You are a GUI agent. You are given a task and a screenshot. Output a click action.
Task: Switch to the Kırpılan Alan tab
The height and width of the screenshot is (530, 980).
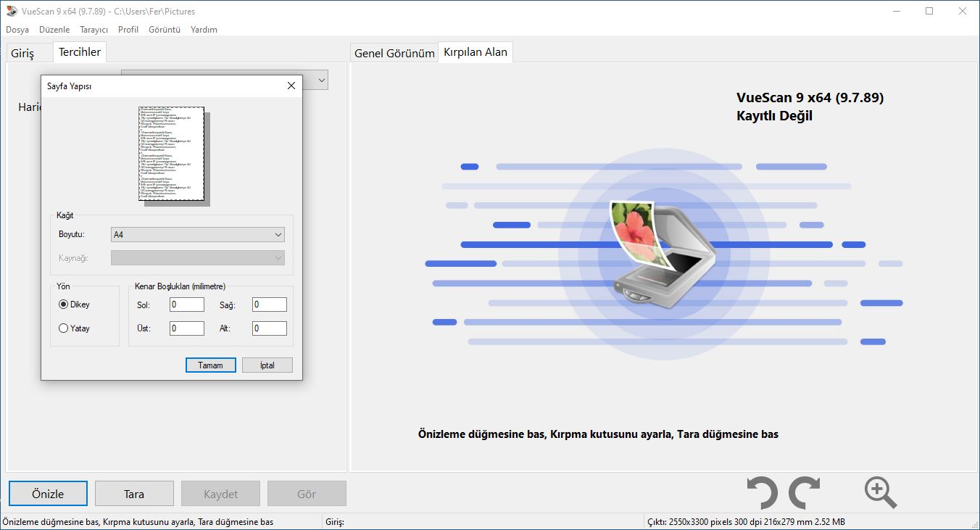(476, 52)
